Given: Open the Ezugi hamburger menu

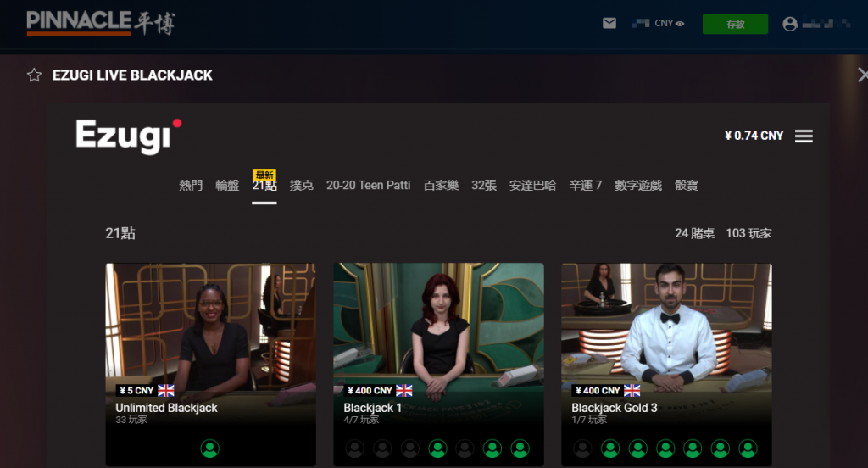Looking at the screenshot, I should pyautogui.click(x=804, y=136).
